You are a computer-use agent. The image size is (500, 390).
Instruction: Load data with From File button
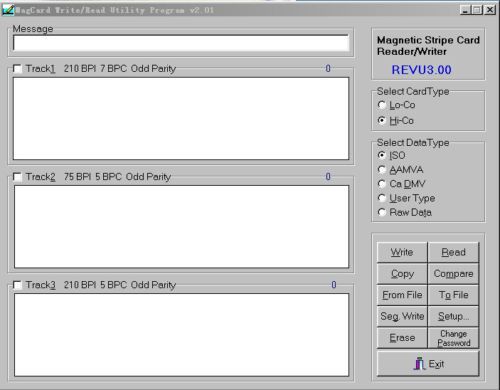coord(402,295)
